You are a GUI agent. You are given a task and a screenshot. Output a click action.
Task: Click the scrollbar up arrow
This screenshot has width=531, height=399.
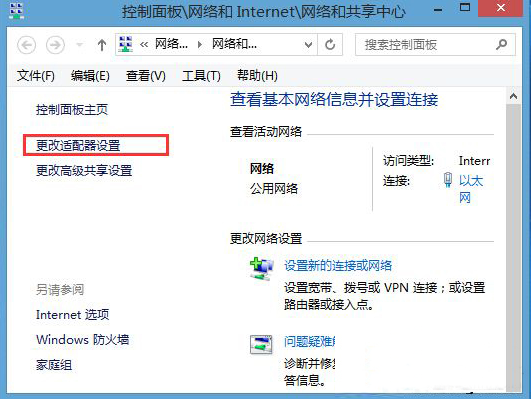point(513,96)
